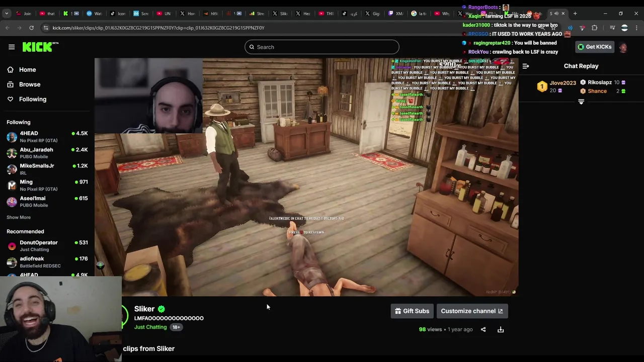Open the Kick hamburger menu

click(x=12, y=47)
